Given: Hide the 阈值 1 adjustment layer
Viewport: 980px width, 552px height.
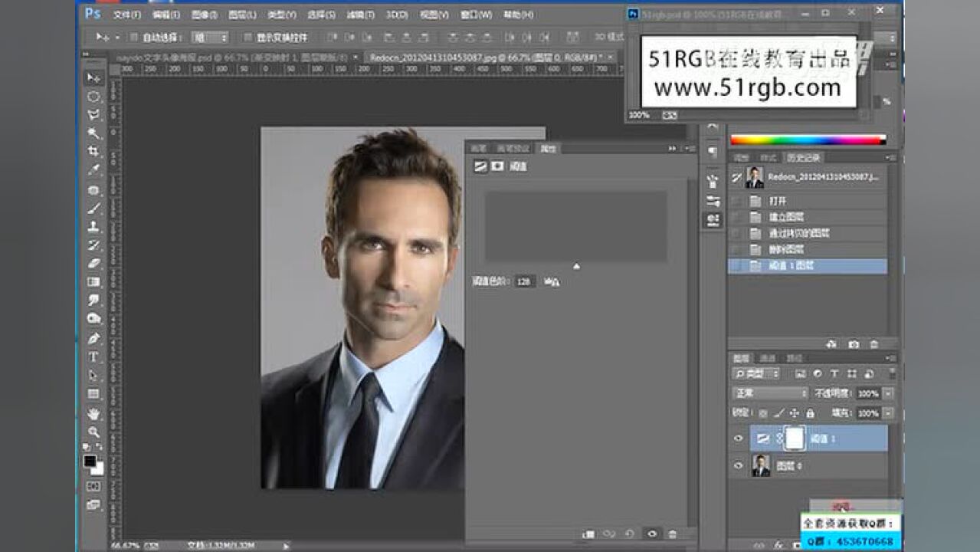Looking at the screenshot, I should 739,439.
